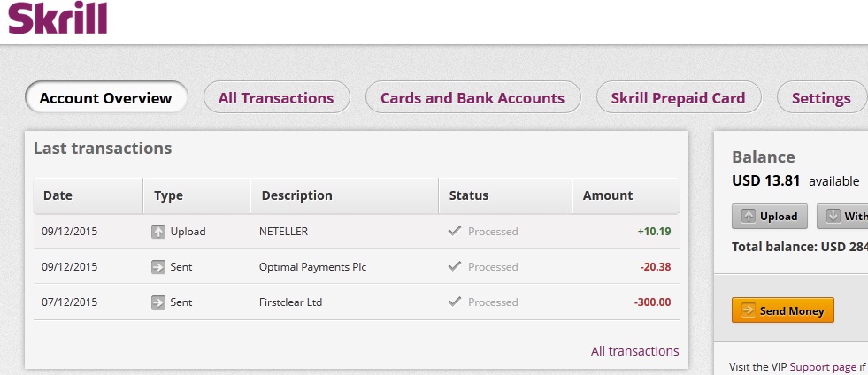Click the Amount column header

point(608,195)
